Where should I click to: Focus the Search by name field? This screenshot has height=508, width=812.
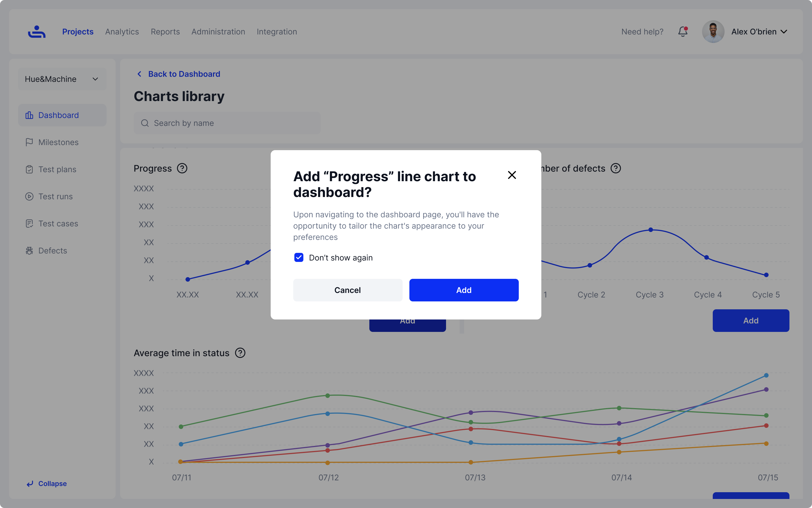pos(227,123)
